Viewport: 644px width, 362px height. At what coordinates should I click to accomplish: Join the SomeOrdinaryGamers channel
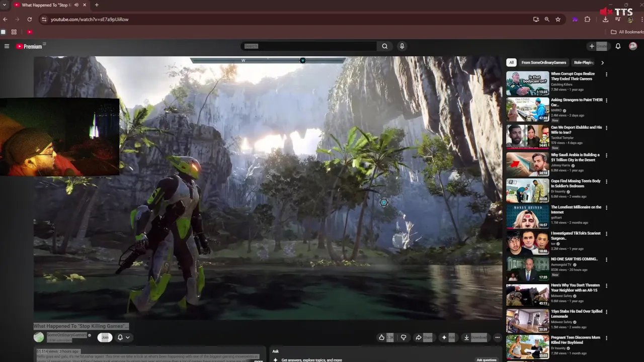[105, 337]
